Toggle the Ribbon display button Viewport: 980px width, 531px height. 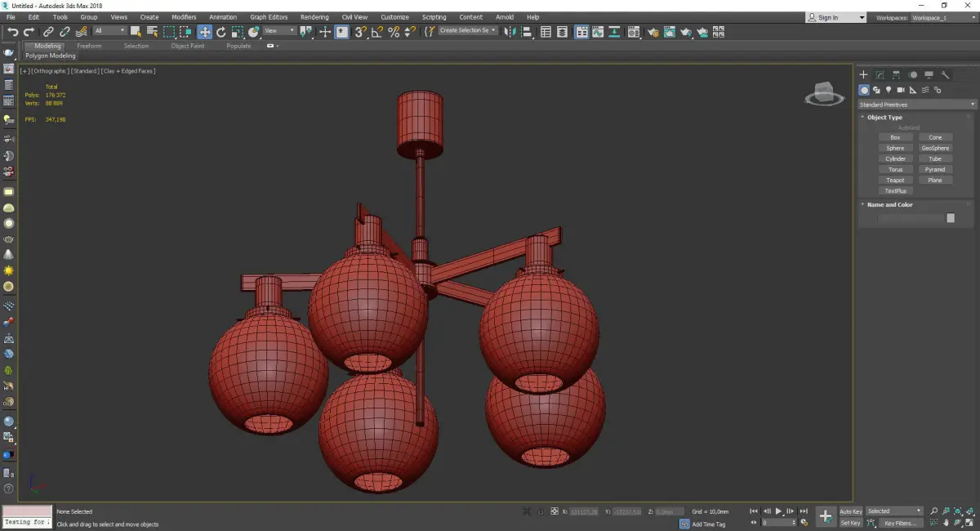tap(582, 32)
